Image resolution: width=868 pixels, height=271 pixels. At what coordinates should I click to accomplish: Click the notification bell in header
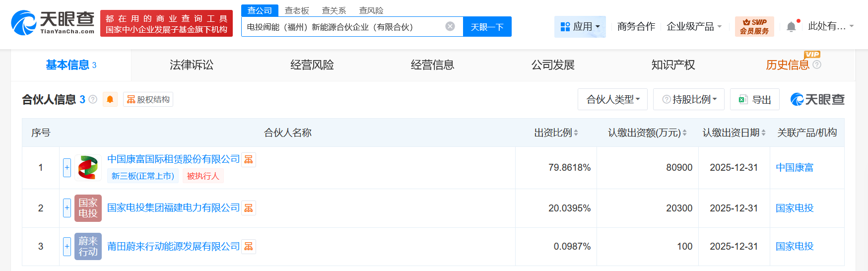tap(791, 27)
